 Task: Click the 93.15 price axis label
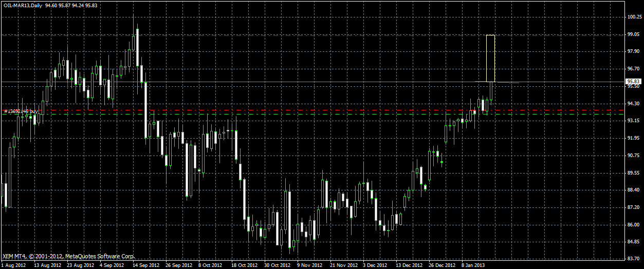[x=633, y=121]
